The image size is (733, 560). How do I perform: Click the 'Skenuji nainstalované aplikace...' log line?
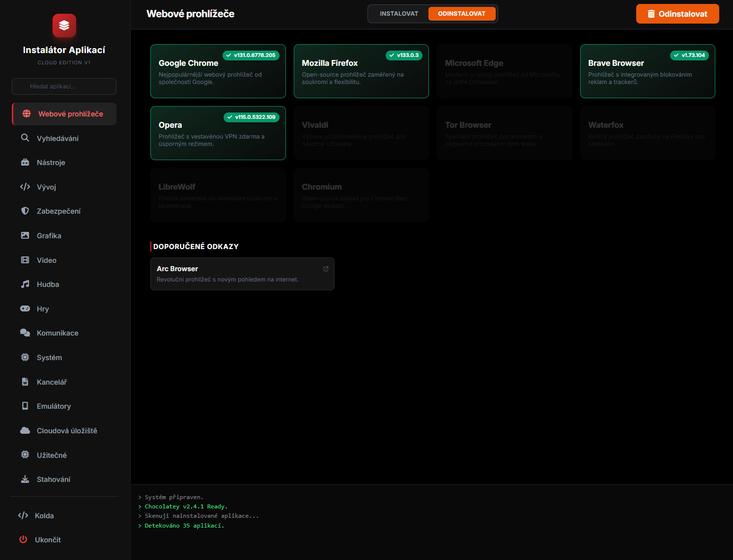point(198,516)
